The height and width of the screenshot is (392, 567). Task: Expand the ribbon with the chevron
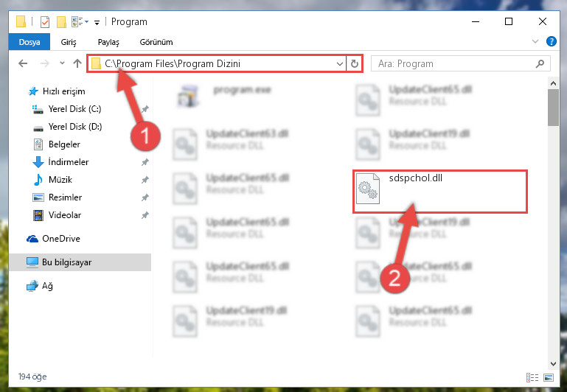[x=535, y=41]
